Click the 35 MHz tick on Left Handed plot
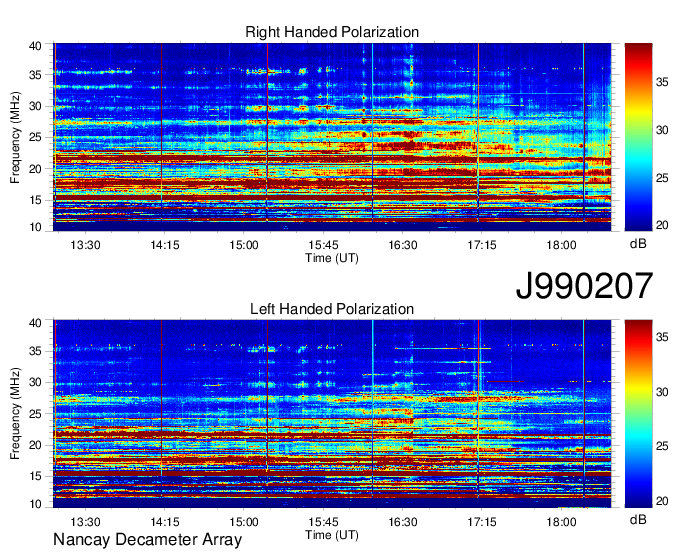The width and height of the screenshot is (680, 552). point(35,351)
